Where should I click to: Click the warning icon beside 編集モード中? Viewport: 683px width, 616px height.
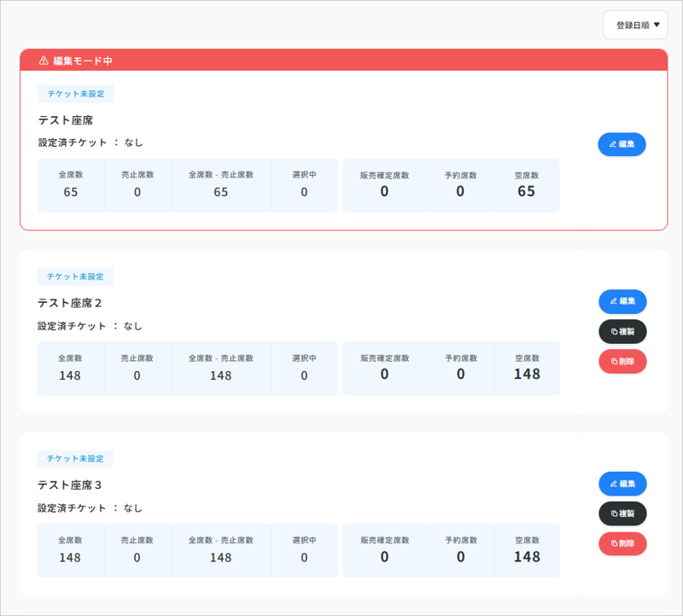tap(44, 61)
